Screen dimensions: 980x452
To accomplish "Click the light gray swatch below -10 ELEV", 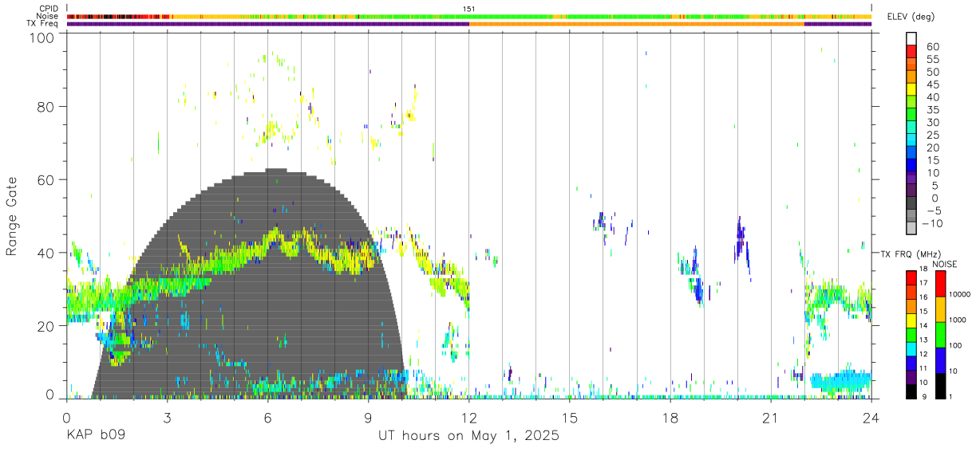I will pyautogui.click(x=911, y=228).
